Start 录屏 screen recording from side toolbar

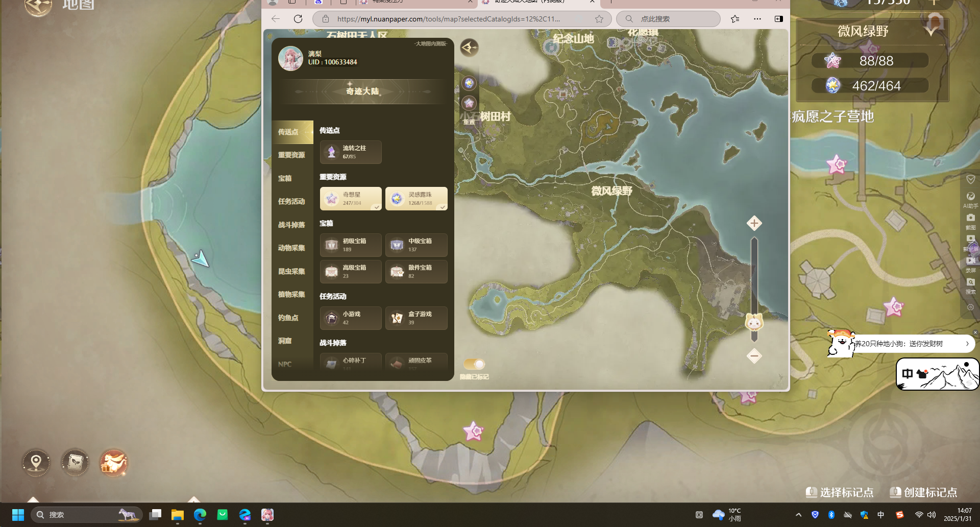coord(970,264)
